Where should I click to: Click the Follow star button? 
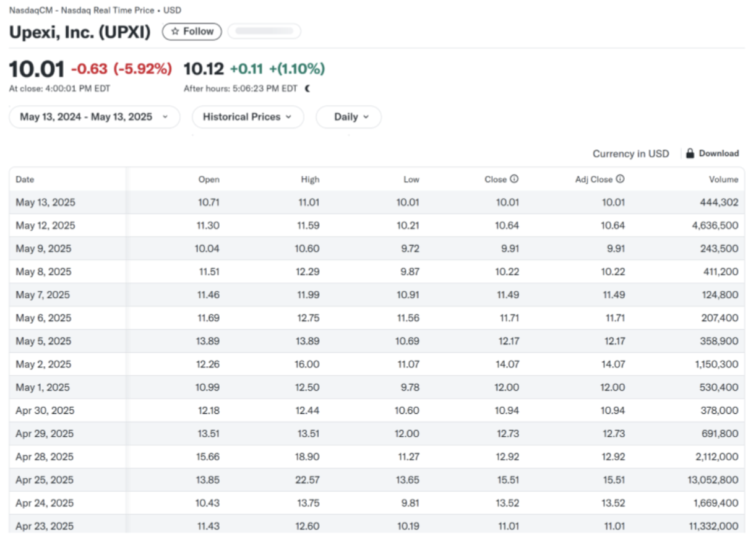[192, 32]
